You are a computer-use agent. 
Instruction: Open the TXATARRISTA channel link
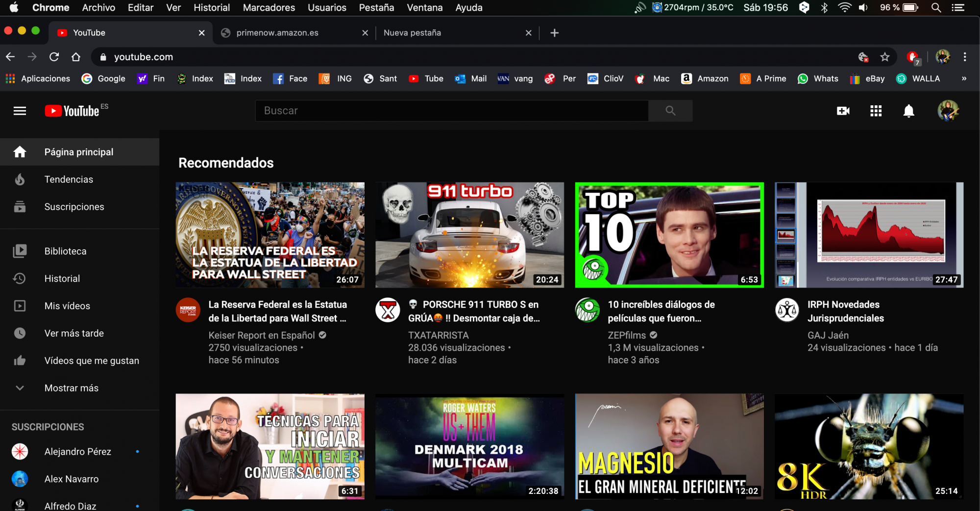pos(439,335)
